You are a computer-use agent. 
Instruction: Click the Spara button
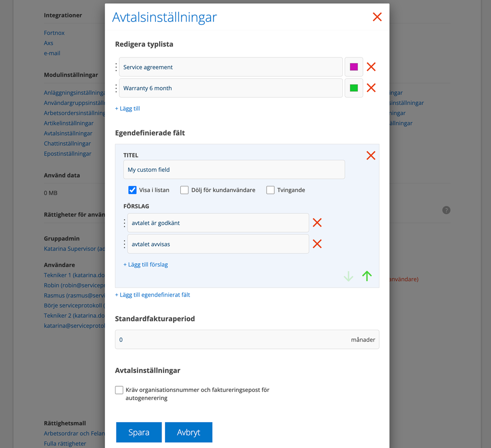pyautogui.click(x=139, y=432)
